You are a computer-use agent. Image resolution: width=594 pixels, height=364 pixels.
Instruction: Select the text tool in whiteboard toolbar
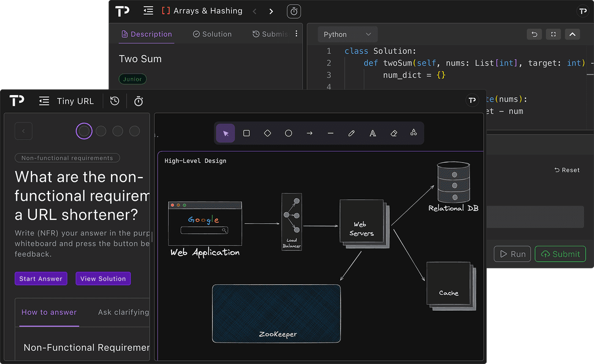372,133
